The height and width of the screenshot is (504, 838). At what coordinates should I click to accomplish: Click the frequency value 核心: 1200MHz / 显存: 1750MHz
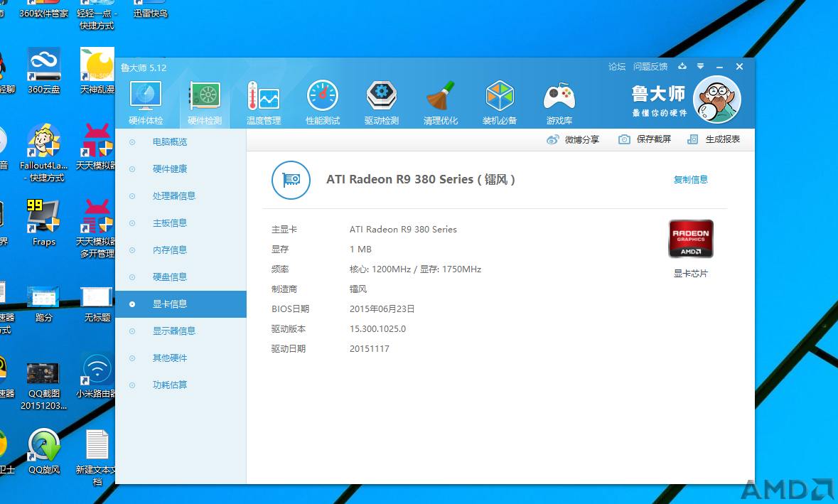coord(415,269)
